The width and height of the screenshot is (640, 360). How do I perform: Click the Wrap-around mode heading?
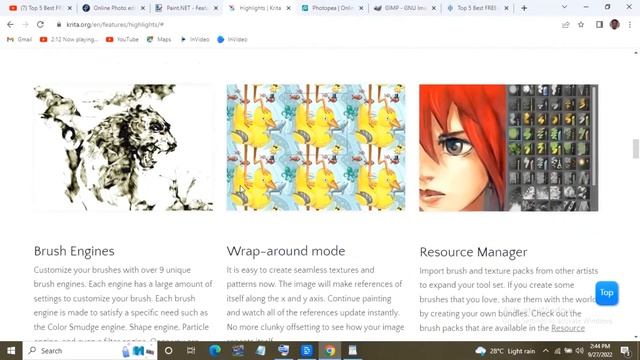pyautogui.click(x=286, y=251)
